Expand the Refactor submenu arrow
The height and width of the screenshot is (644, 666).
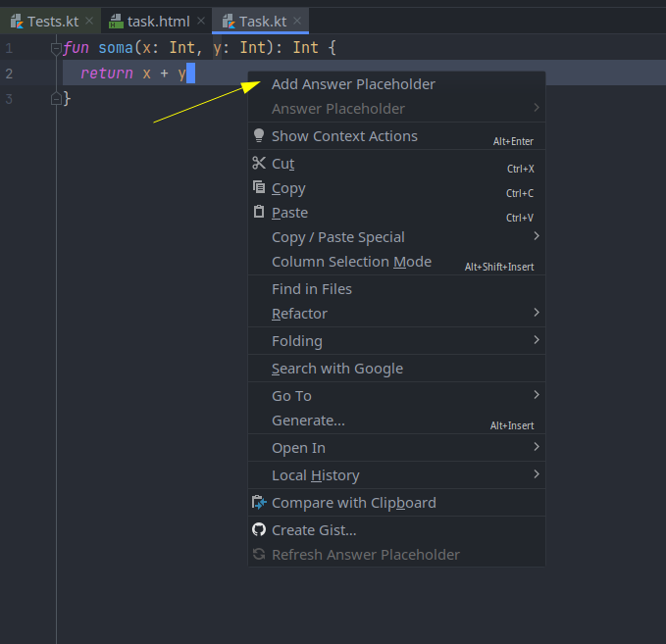537,313
